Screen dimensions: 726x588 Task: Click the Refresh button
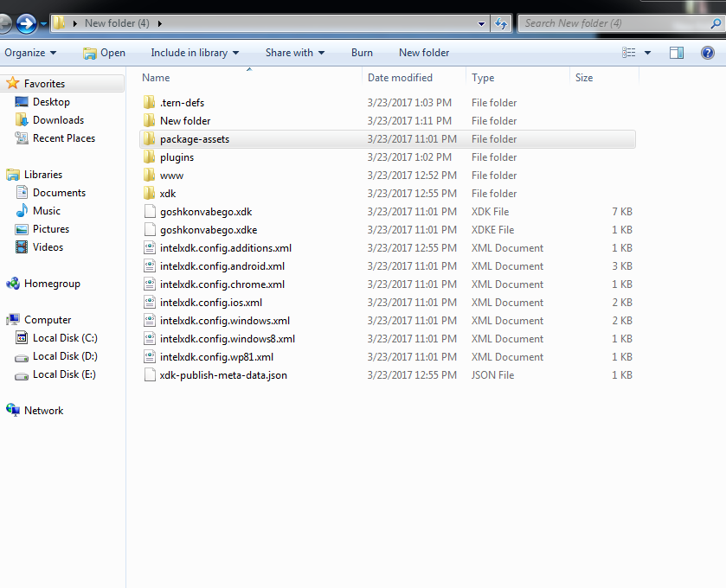tap(500, 23)
